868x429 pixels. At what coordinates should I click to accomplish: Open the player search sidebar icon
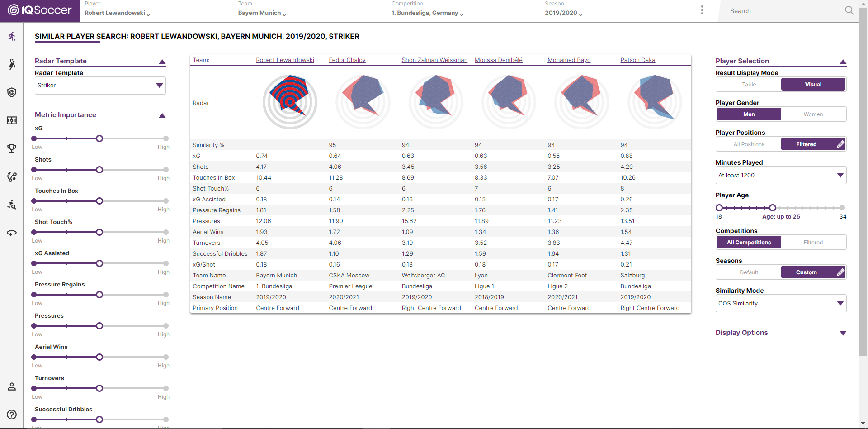point(12,205)
